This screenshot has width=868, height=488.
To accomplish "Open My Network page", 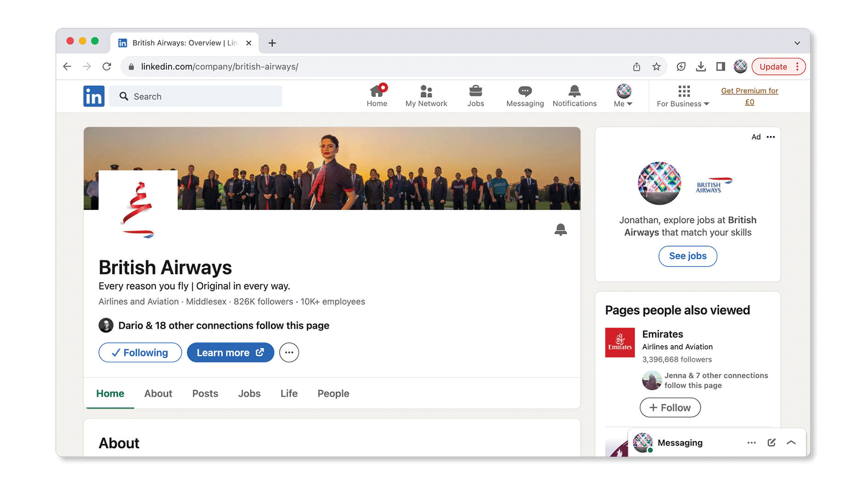I will click(x=426, y=96).
